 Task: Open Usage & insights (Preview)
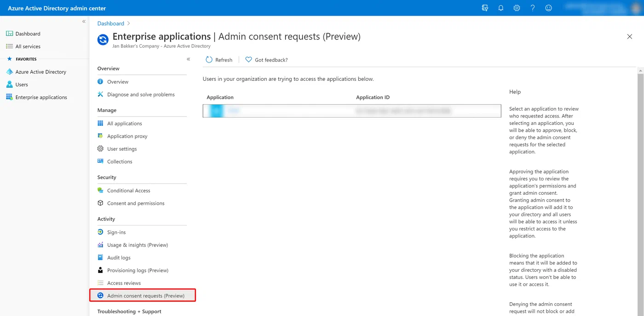pyautogui.click(x=138, y=245)
